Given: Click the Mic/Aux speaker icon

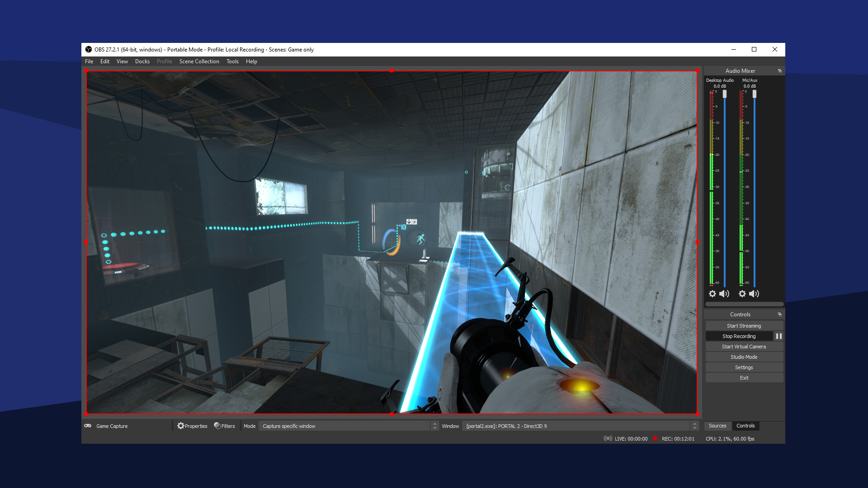Looking at the screenshot, I should pyautogui.click(x=754, y=293).
